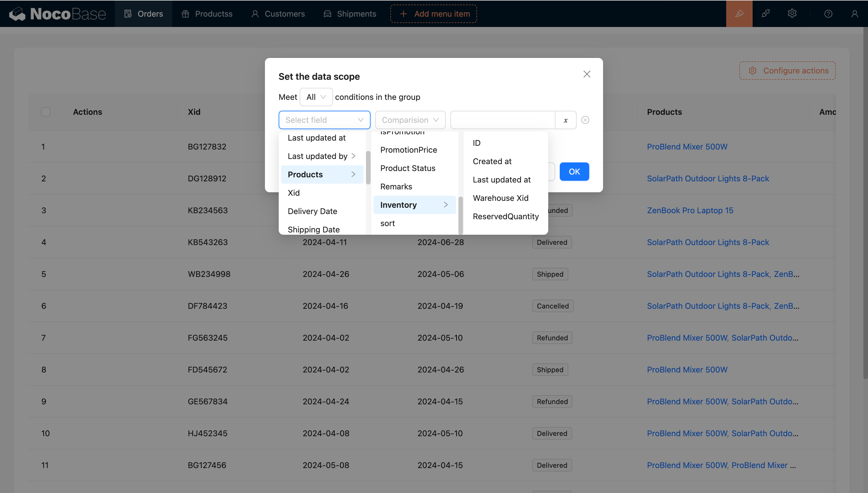Expand Last updated by submenu
The width and height of the screenshot is (868, 493).
[x=322, y=156]
